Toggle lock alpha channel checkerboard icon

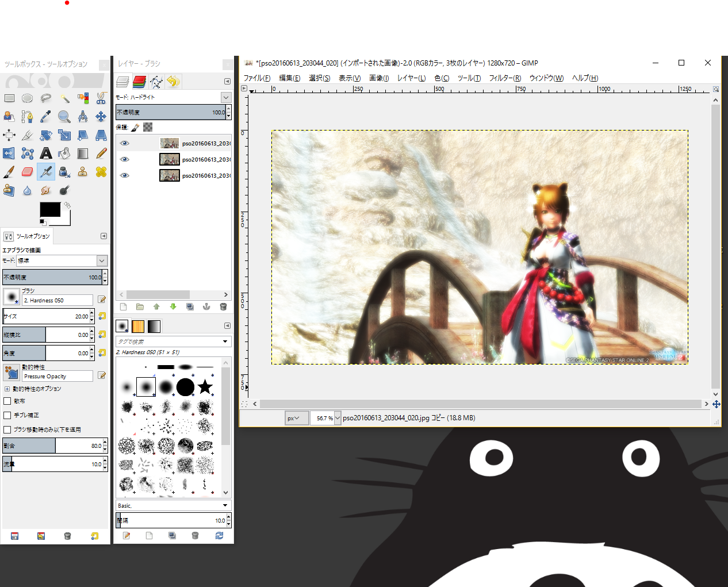(x=148, y=128)
